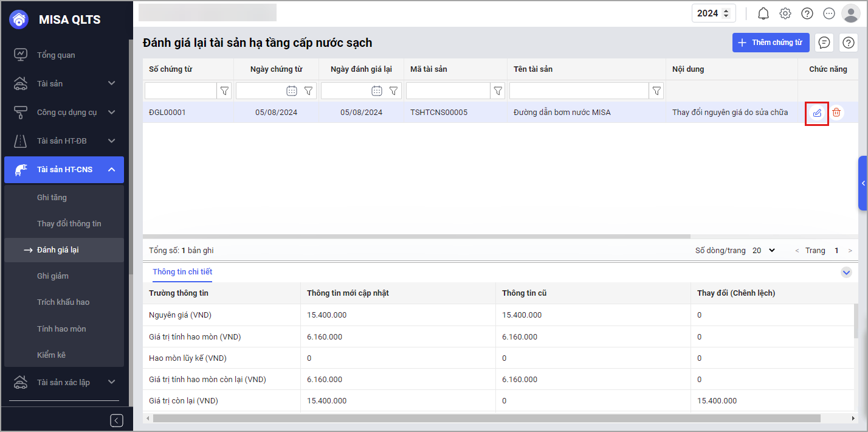Screen dimensions: 868x432
Task: Collapse the left sidebar panel
Action: (117, 420)
